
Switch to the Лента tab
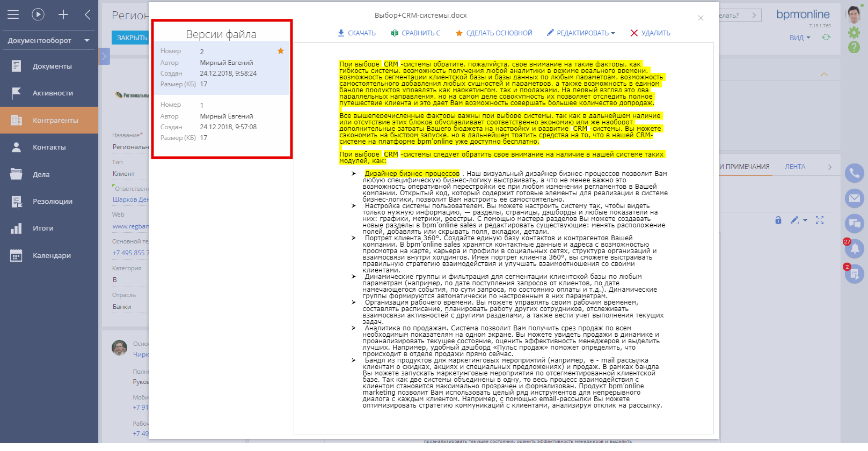tap(795, 167)
